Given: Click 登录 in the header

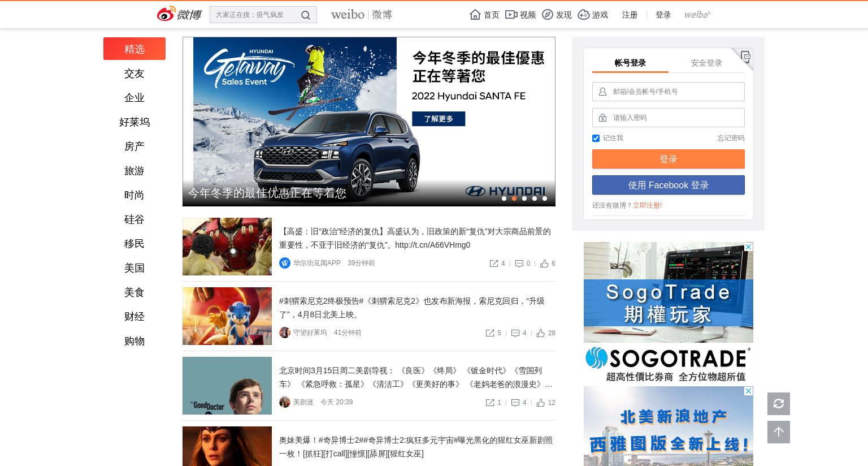Looking at the screenshot, I should click(663, 15).
